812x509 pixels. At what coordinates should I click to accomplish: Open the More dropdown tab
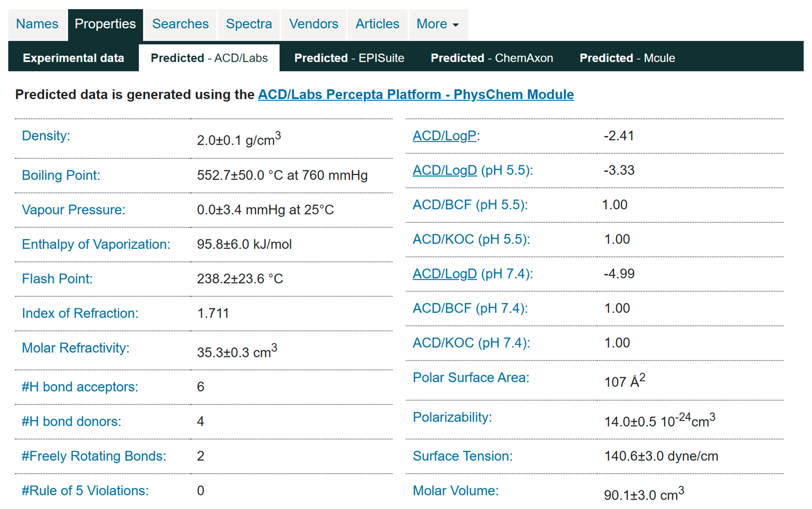(438, 24)
